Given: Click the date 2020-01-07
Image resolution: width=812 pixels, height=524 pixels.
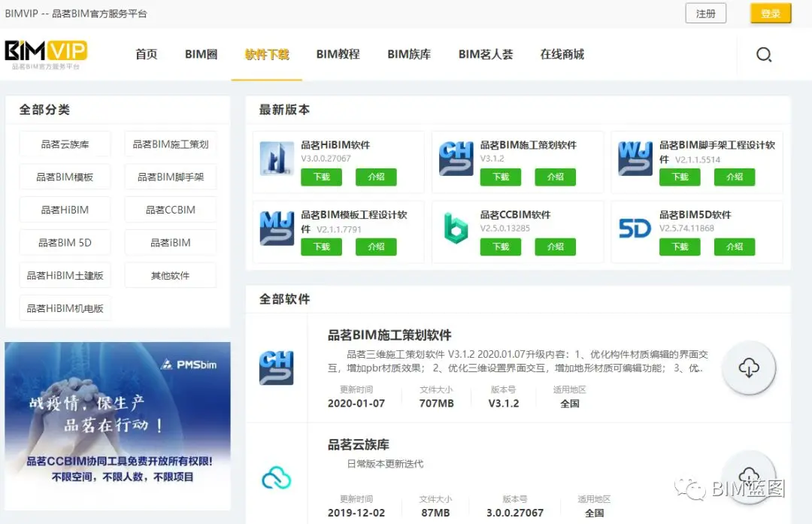Looking at the screenshot, I should (x=356, y=403).
